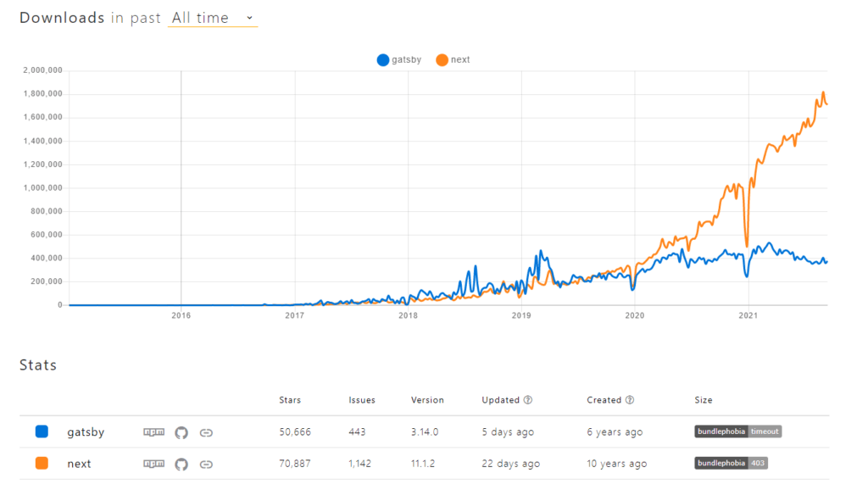Open gatsby homepage link icon
This screenshot has width=868, height=501.
coord(206,433)
